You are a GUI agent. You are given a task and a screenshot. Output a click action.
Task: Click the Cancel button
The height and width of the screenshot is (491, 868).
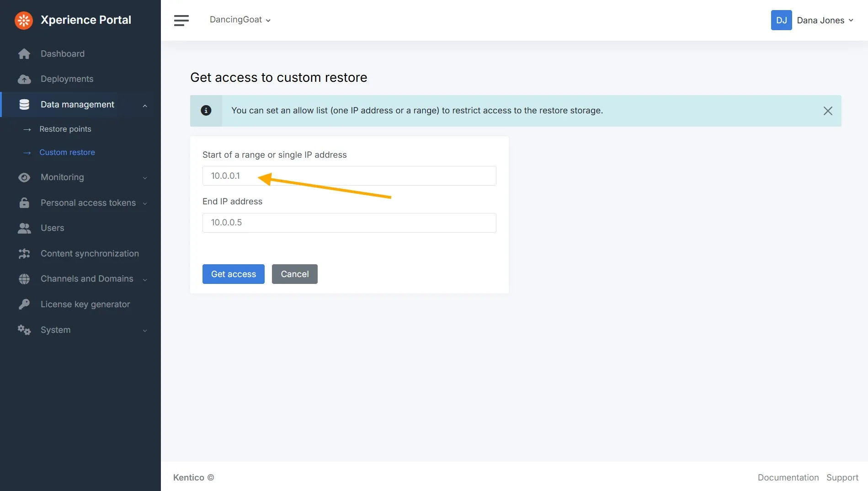point(295,274)
